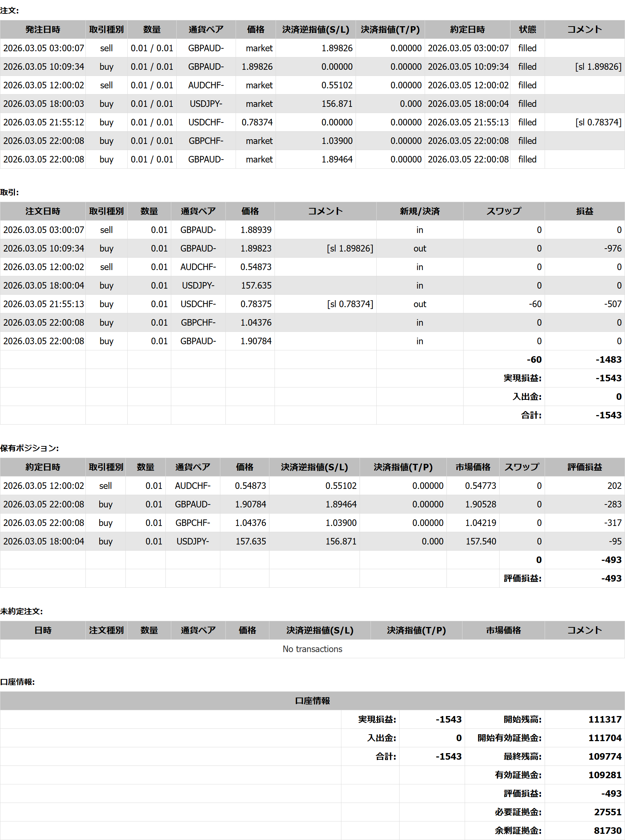Screen dimensions: 625x840
Task: Select the 開始残高 value 111317
Action: coord(605,719)
